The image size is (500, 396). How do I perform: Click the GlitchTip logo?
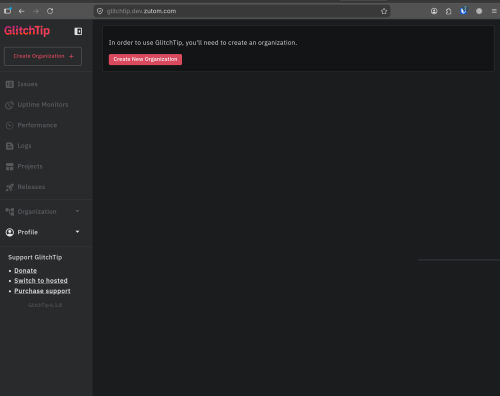27,31
